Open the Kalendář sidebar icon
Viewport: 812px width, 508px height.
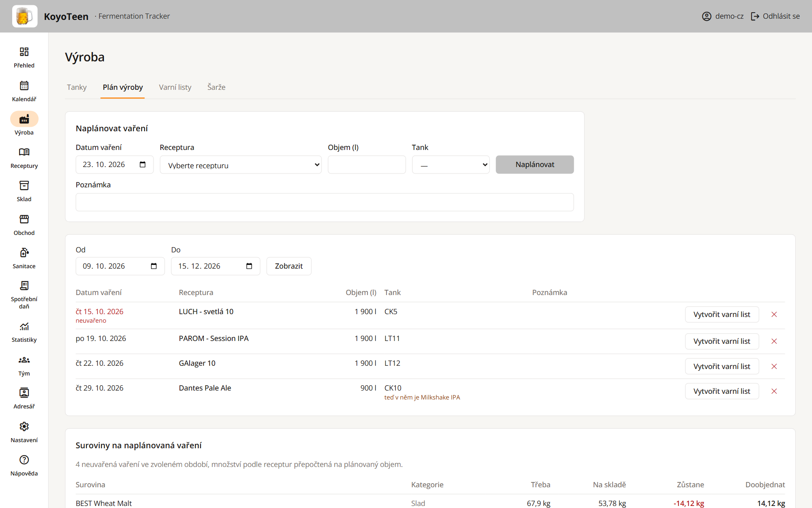(x=24, y=85)
